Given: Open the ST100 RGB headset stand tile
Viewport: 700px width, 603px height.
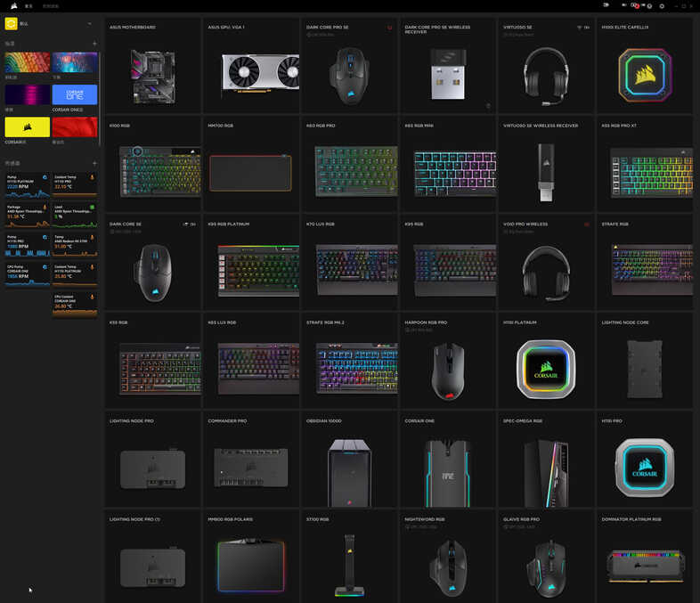Looking at the screenshot, I should click(349, 557).
